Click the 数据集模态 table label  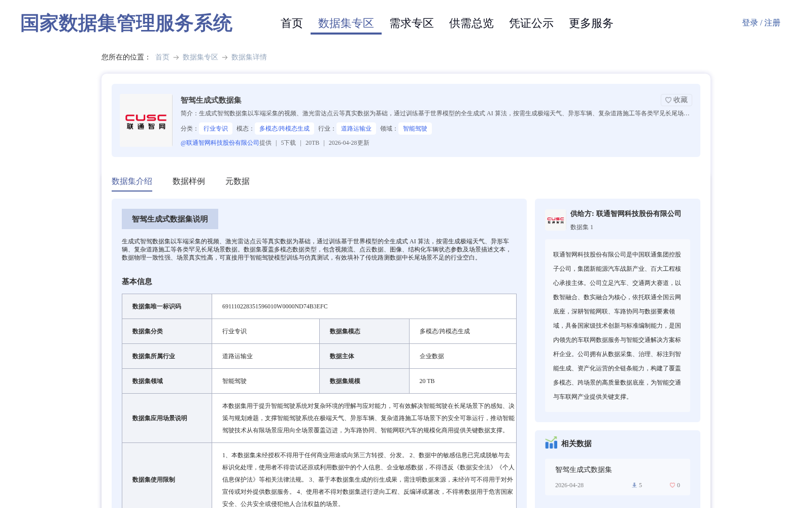click(x=345, y=331)
